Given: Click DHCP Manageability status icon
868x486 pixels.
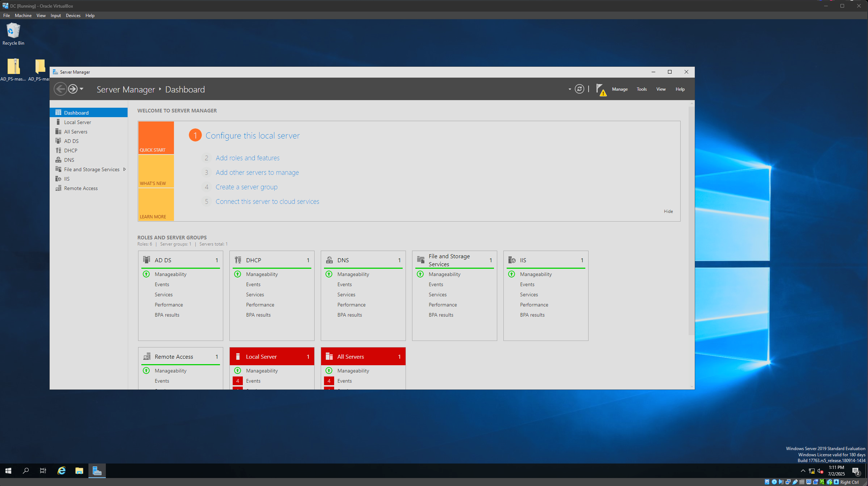Looking at the screenshot, I should pyautogui.click(x=237, y=274).
